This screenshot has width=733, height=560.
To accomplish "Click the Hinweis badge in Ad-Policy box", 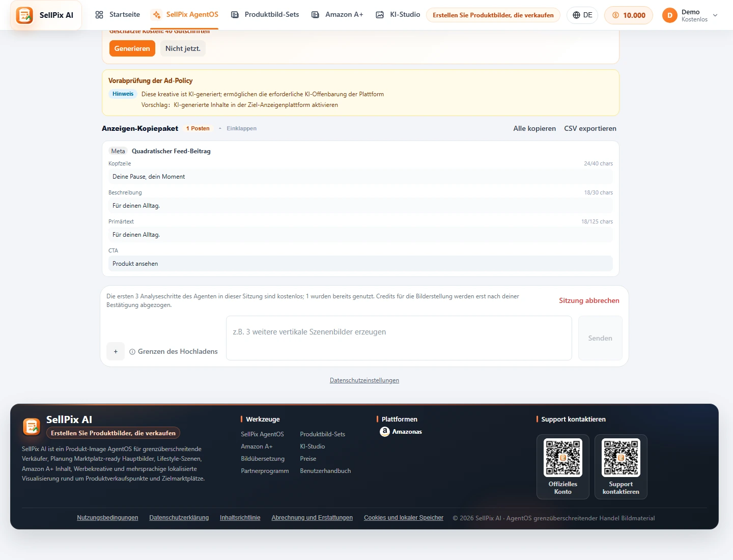I will coord(123,94).
